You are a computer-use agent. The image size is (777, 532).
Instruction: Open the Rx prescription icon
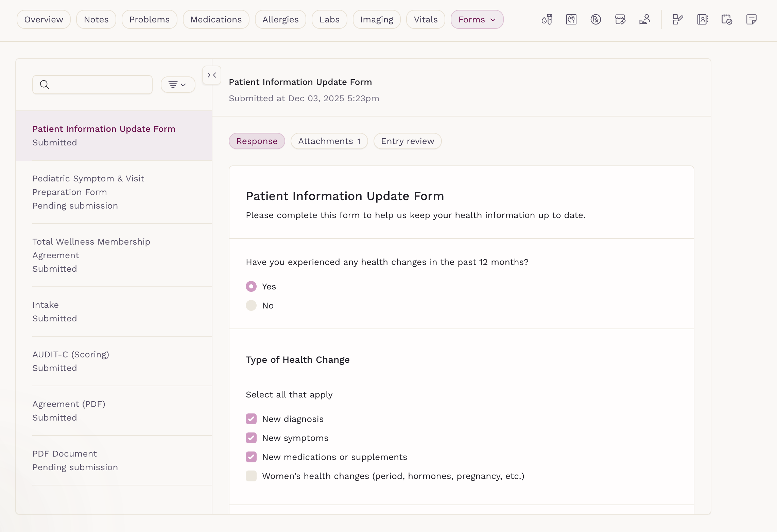tap(596, 19)
